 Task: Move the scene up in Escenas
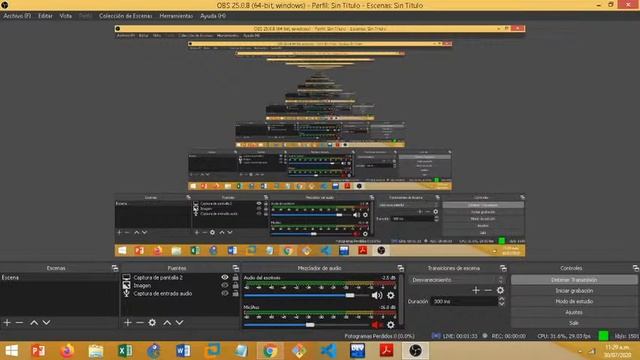(34, 322)
